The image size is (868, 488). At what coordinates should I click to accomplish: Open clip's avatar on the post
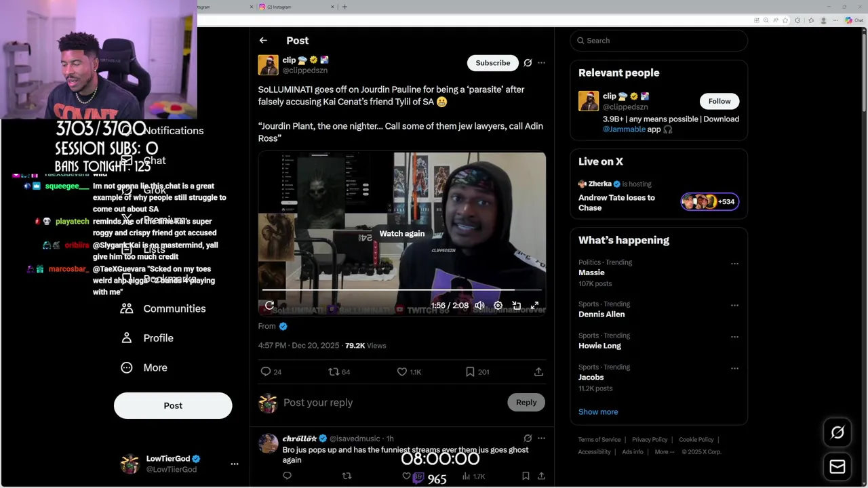pos(268,65)
